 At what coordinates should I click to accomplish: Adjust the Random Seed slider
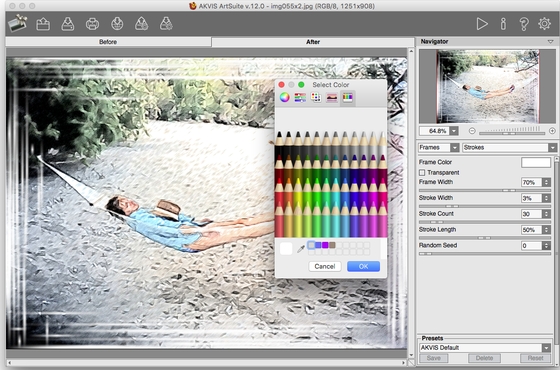pos(485,254)
